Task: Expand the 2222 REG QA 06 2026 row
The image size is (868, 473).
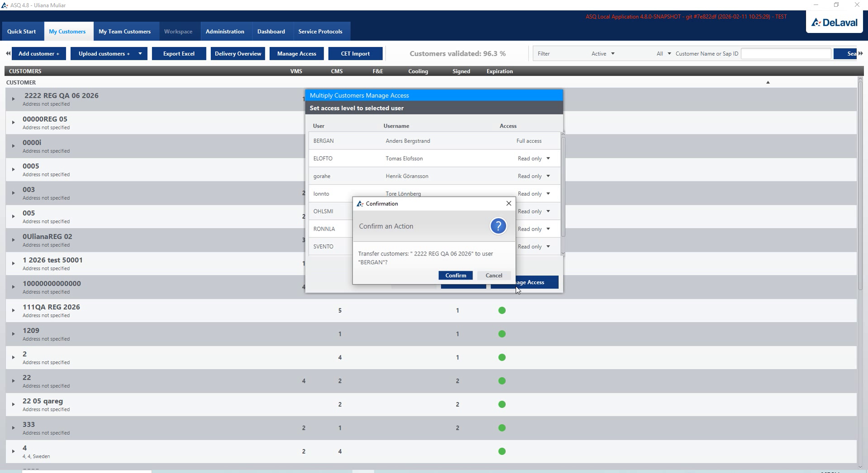Action: pos(13,99)
